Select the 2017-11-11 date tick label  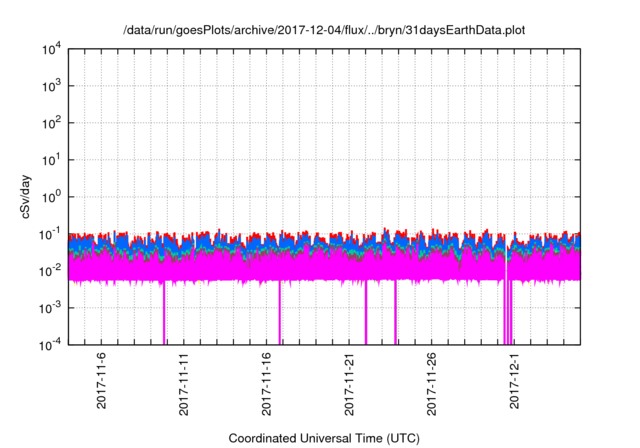184,383
